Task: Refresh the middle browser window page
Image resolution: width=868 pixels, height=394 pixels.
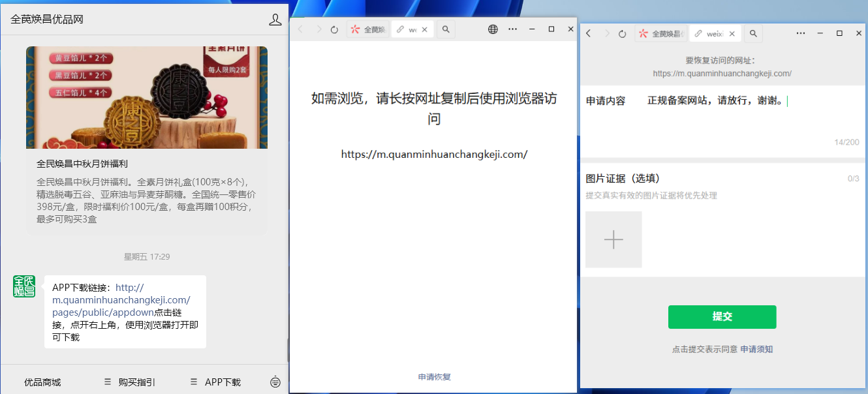Action: [x=335, y=29]
